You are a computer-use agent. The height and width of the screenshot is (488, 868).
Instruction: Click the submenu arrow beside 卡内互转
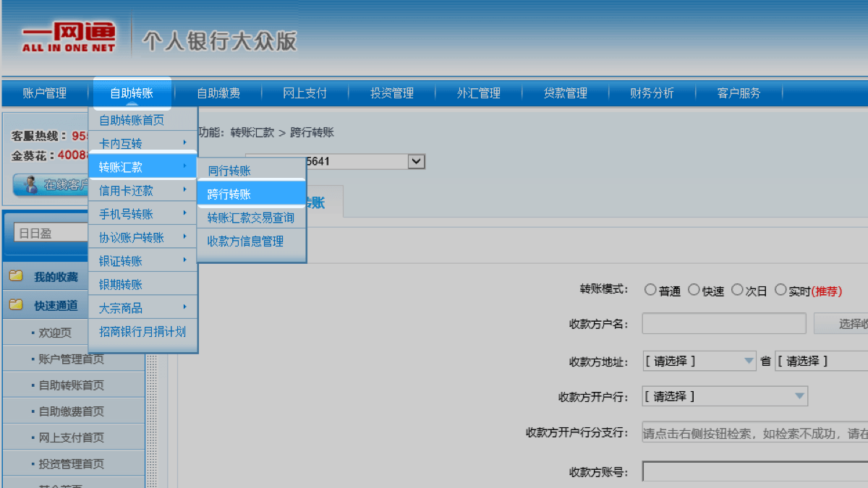tap(185, 142)
